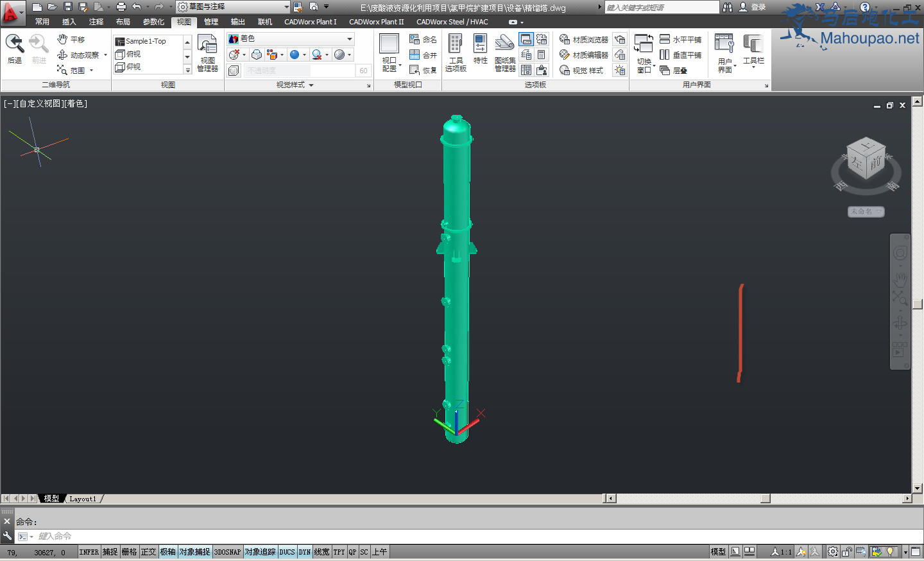This screenshot has height=561, width=924.
Task: Click the blue help question mark icon
Action: (x=865, y=7)
